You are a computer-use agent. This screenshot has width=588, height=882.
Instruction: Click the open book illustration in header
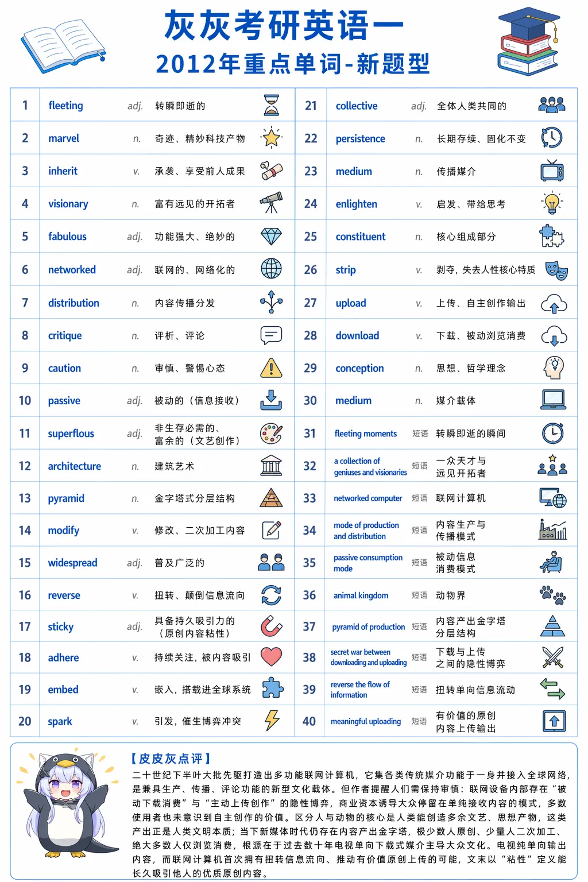coord(63,46)
